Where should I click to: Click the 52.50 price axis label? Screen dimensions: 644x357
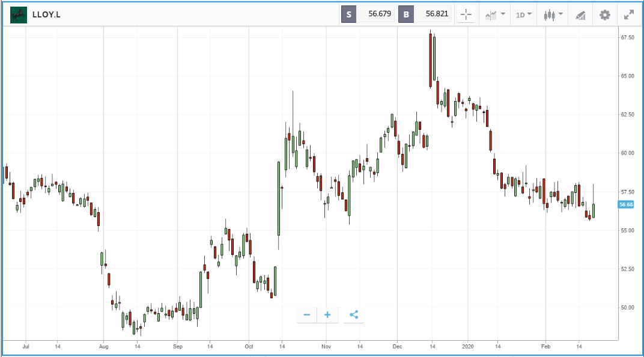pos(627,269)
